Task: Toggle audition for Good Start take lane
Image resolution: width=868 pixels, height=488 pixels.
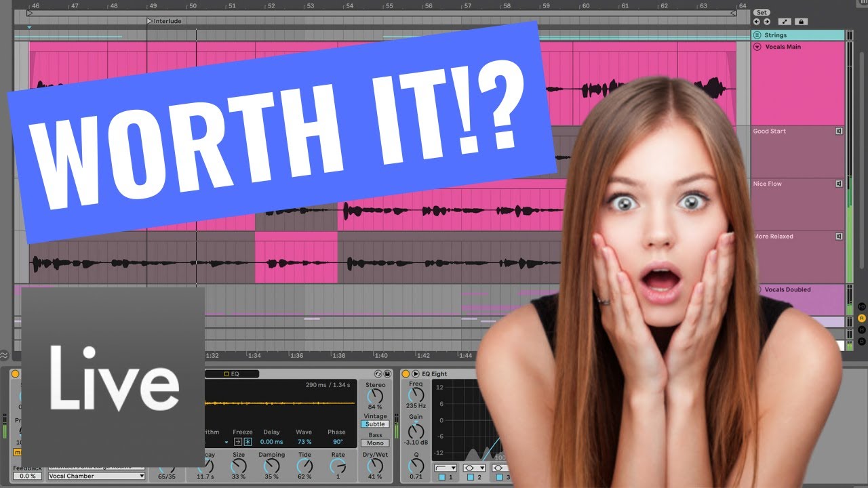Action: click(x=839, y=131)
